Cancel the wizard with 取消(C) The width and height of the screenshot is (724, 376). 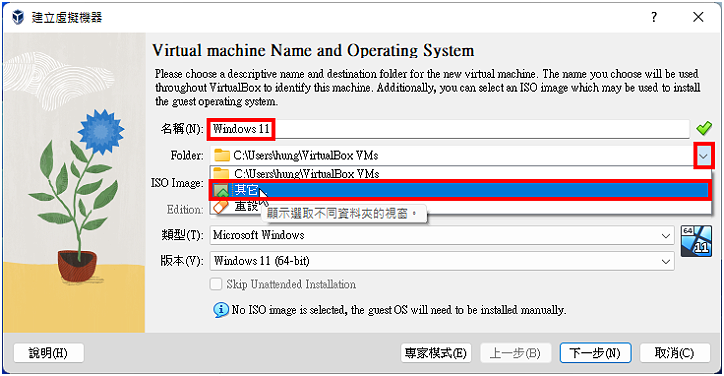click(675, 353)
